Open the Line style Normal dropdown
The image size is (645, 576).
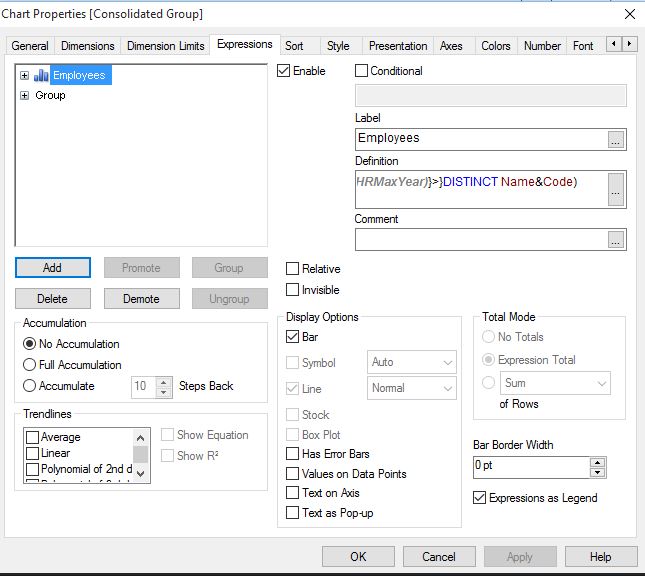click(x=412, y=388)
